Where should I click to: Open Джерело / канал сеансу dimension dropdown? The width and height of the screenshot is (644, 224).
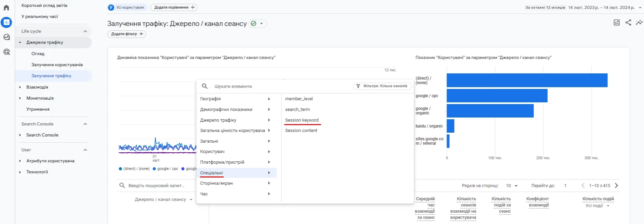191,200
